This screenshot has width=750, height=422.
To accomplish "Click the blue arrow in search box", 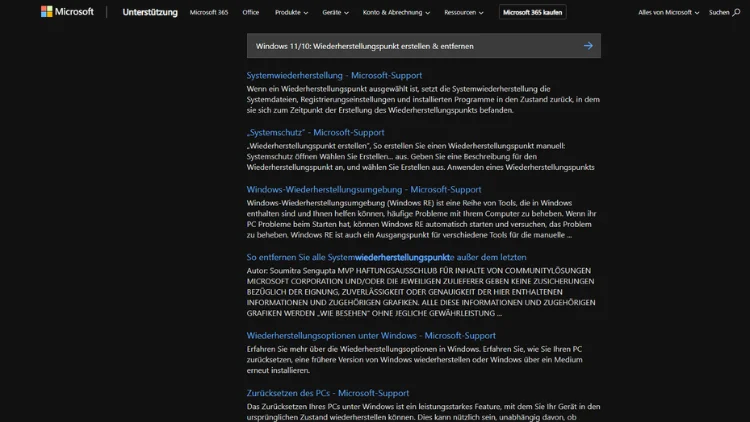I will (x=588, y=46).
